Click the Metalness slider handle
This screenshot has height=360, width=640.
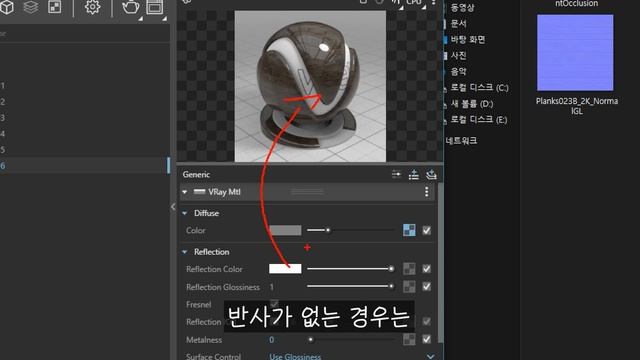coord(311,339)
